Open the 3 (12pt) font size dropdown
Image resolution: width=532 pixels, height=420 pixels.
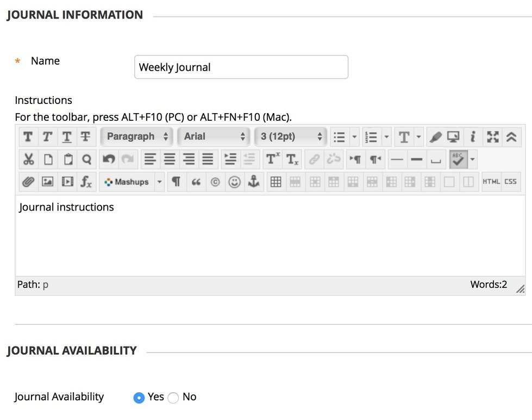[x=291, y=137]
